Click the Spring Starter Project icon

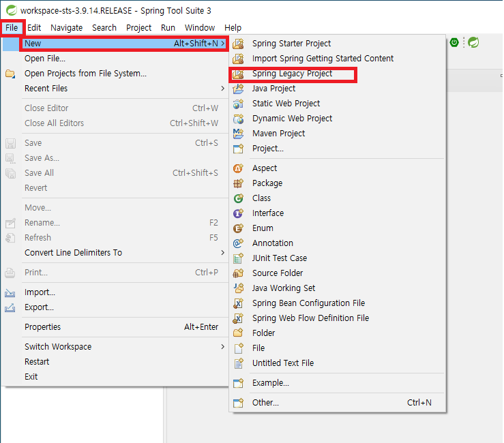click(238, 44)
